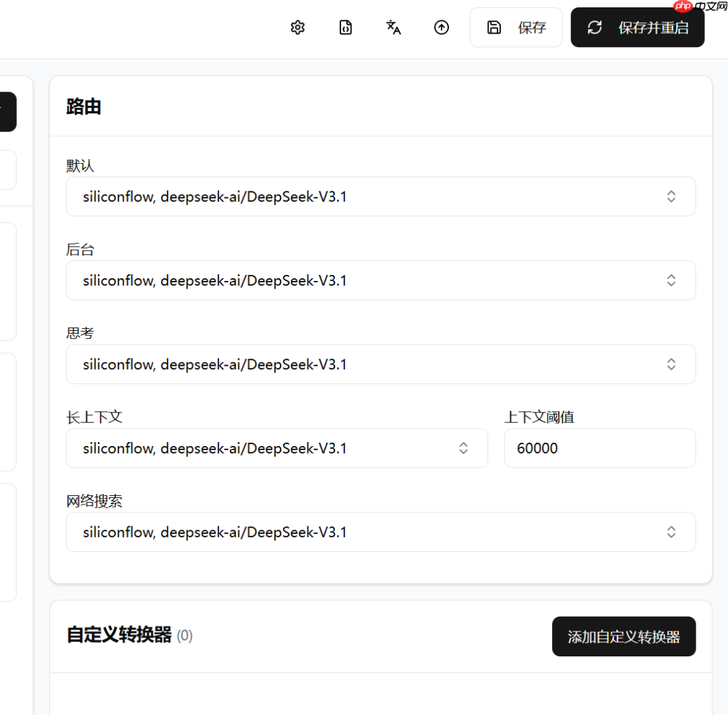
Task: Click the 上下文阈值 value field showing 60000
Action: tap(599, 447)
